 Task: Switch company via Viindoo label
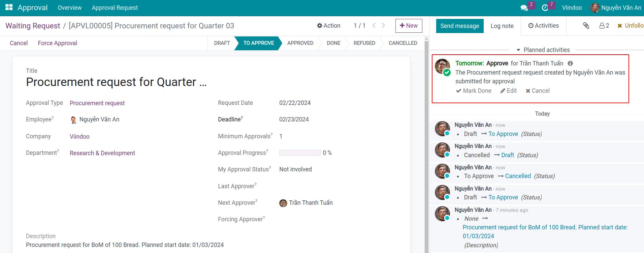click(572, 8)
